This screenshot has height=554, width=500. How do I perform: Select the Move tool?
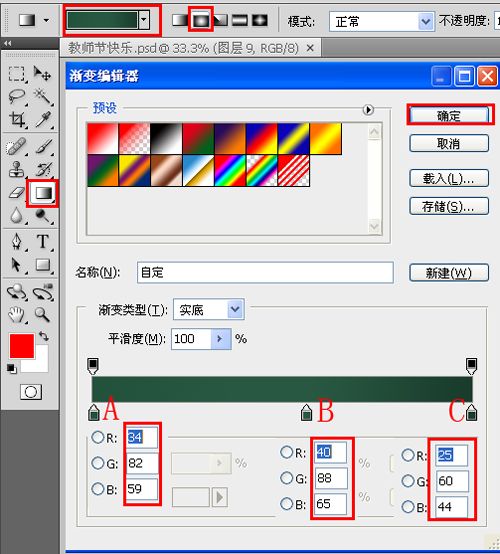[x=42, y=74]
